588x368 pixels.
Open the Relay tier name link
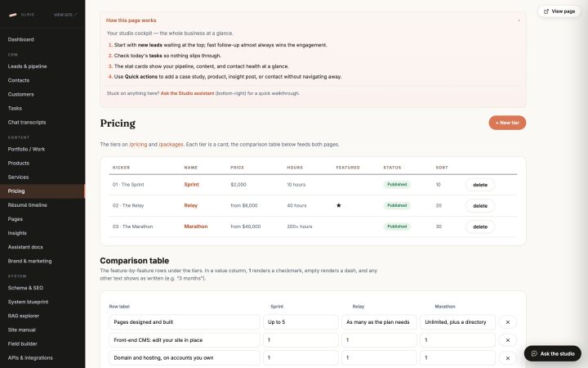191,206
